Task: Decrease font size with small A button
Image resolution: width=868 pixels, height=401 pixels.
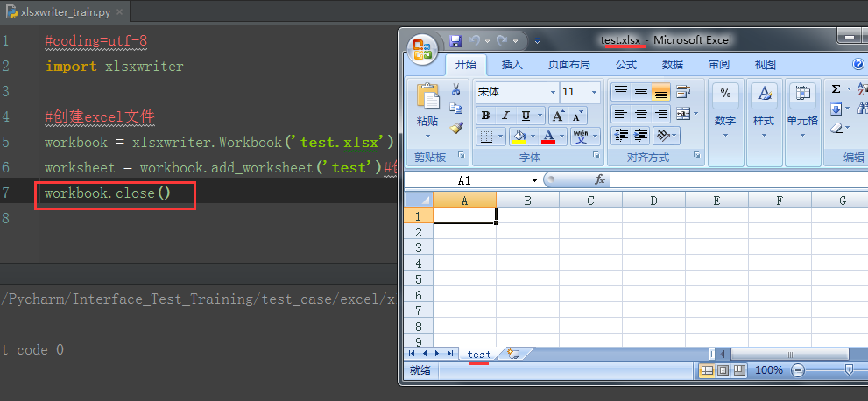Action: (577, 116)
